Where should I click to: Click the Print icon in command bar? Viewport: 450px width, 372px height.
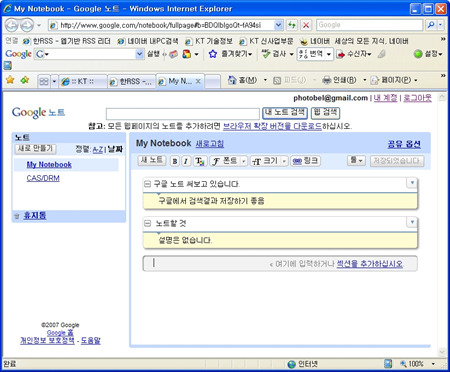(x=327, y=80)
